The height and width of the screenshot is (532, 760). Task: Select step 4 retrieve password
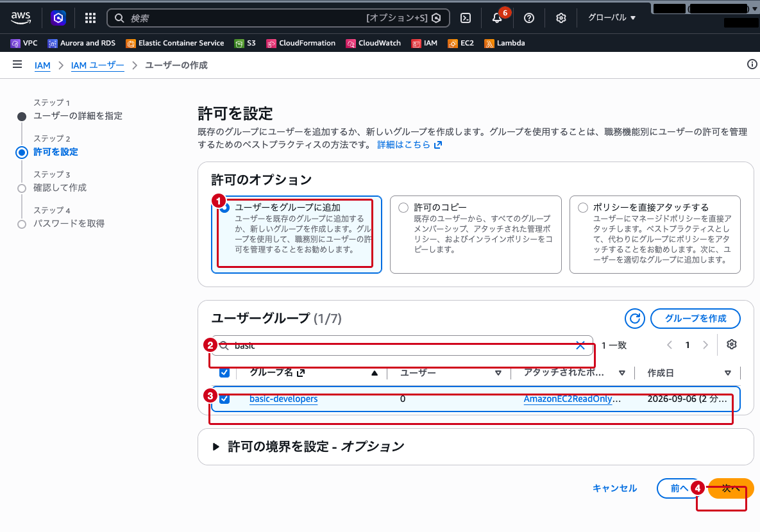coord(69,223)
